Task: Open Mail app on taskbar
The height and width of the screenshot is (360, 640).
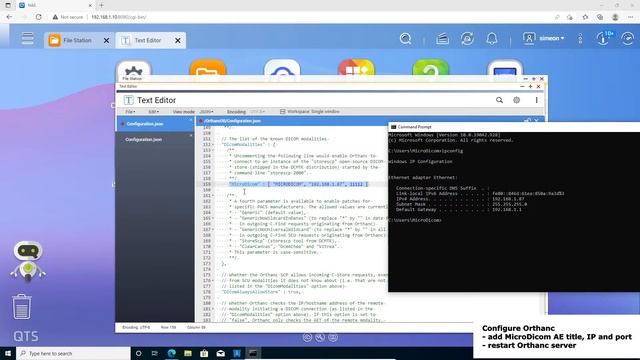Action: (x=220, y=353)
